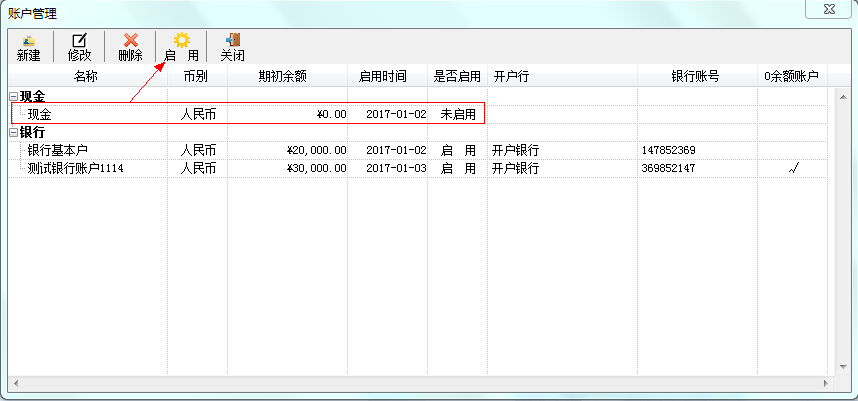This screenshot has height=401, width=858.
Task: Select the 测试银行账户1114 row
Action: coord(420,168)
